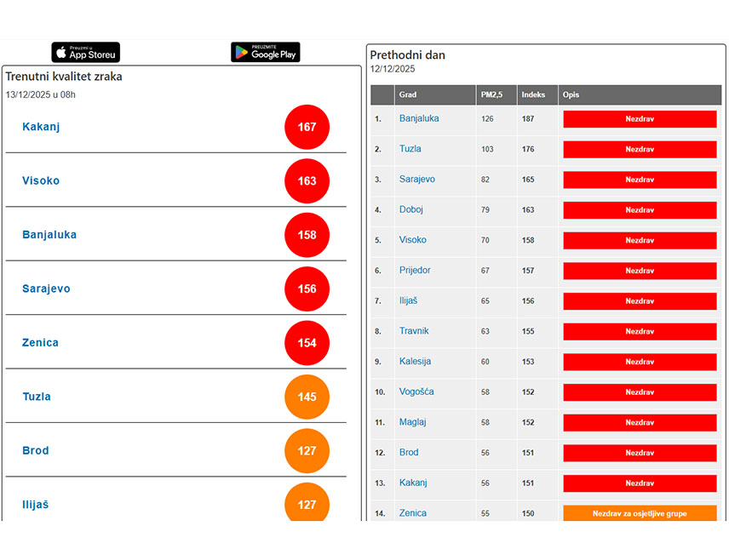This screenshot has width=729, height=560.
Task: Click Visoko's red 163 index circle
Action: [307, 180]
